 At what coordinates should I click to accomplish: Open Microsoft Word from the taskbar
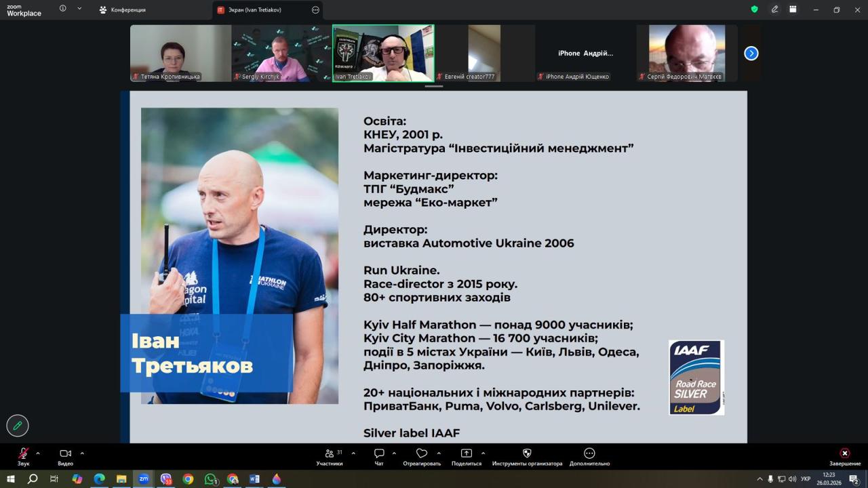[x=255, y=479]
